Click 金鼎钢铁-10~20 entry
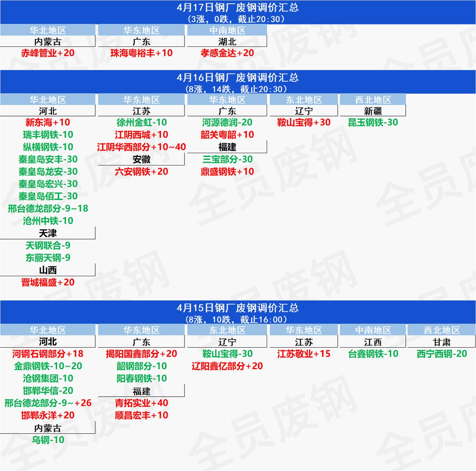Viewport: 476px width, 471px height. [x=48, y=366]
